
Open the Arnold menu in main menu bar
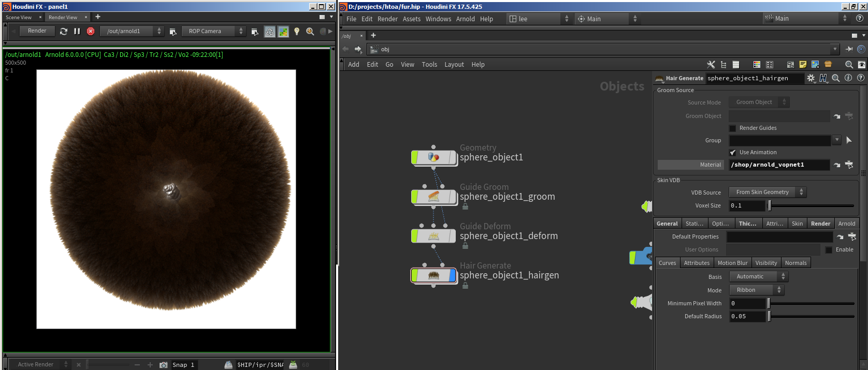pyautogui.click(x=466, y=19)
